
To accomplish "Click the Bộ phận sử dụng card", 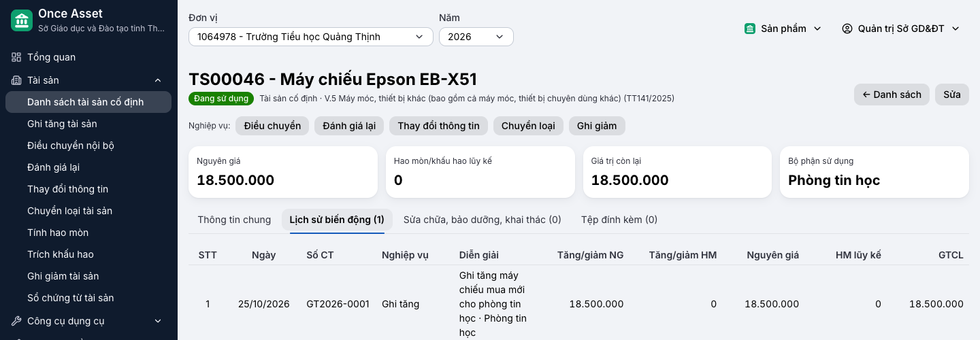I will click(x=875, y=172).
